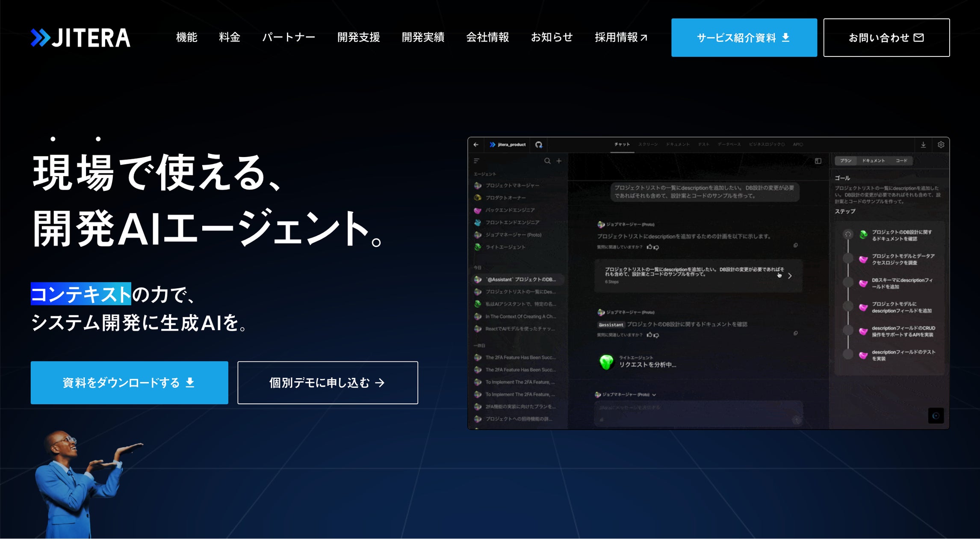The width and height of the screenshot is (980, 539).
Task: Toggle the side panel visibility icon
Action: 819,161
